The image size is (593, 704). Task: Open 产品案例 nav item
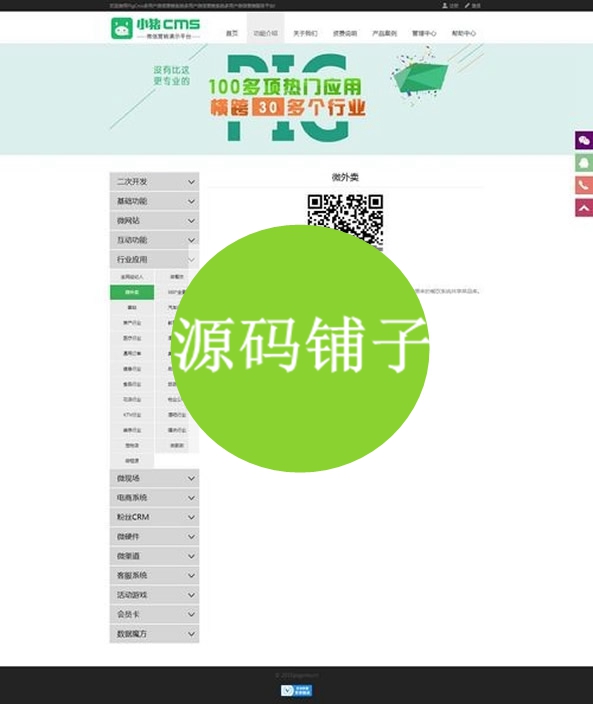point(384,33)
